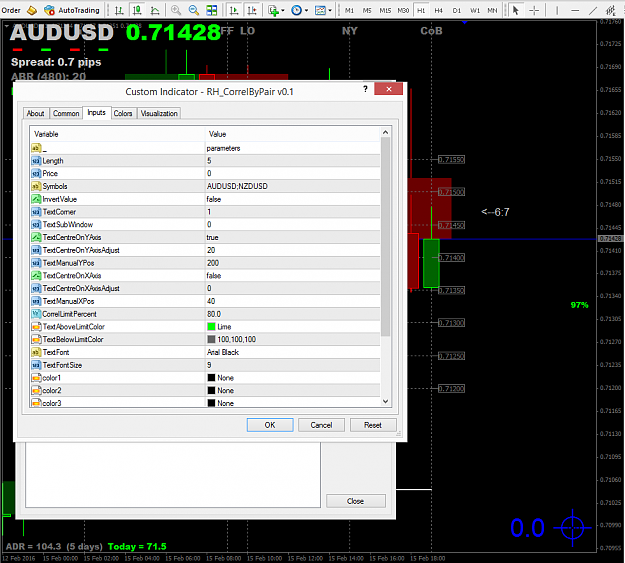
Task: Click the Lime TextAboveLimitColor swatch
Action: (211, 327)
